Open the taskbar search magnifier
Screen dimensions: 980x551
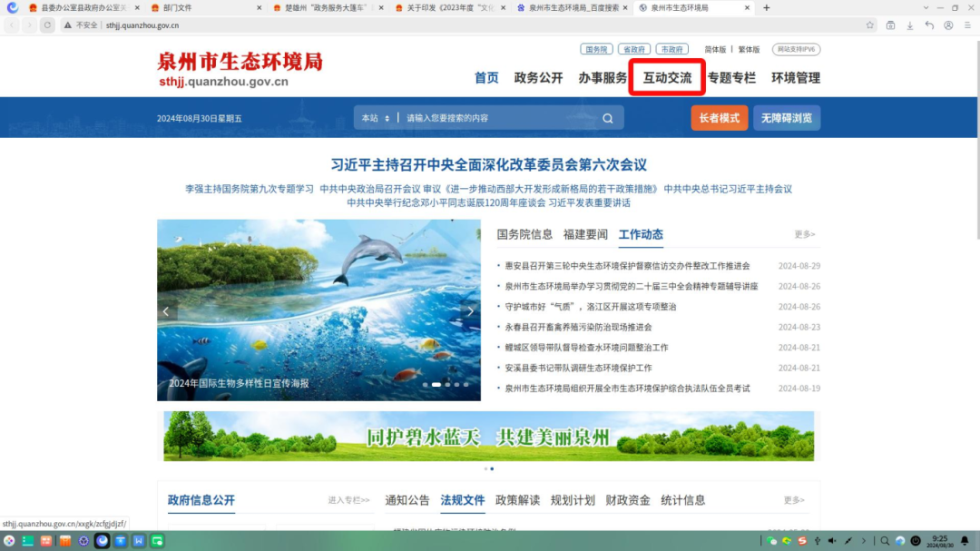(885, 541)
